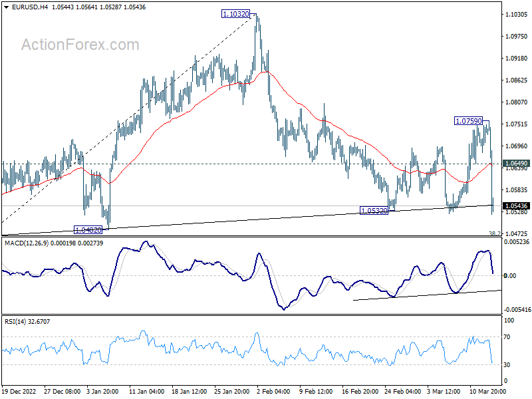This screenshot has height=399, width=532.
Task: Click the 9 Feb 12:00 time label
Action: (317, 391)
